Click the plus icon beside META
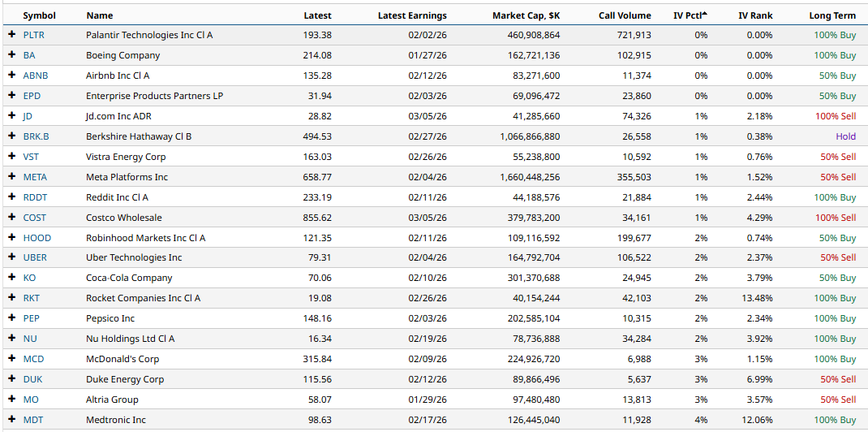 (12, 177)
